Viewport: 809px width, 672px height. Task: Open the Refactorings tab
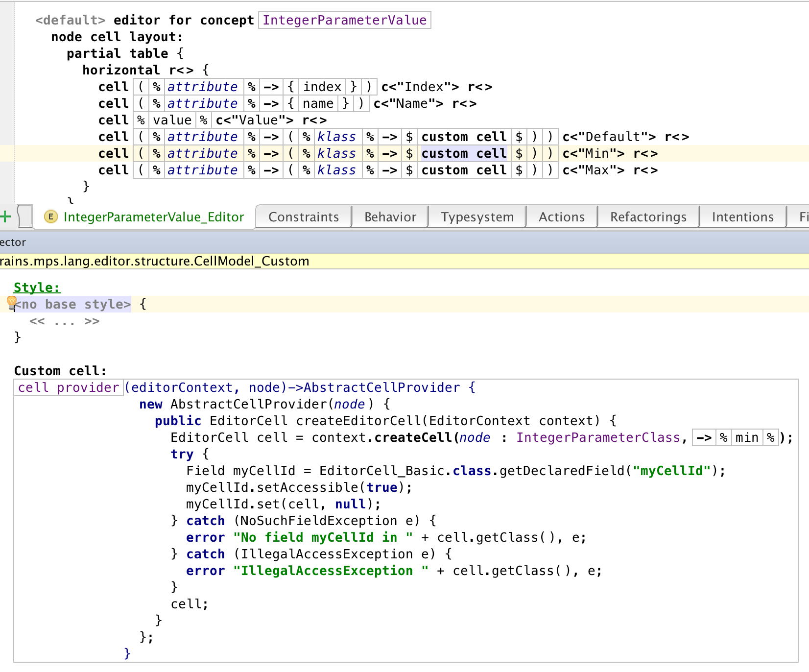[x=648, y=217]
